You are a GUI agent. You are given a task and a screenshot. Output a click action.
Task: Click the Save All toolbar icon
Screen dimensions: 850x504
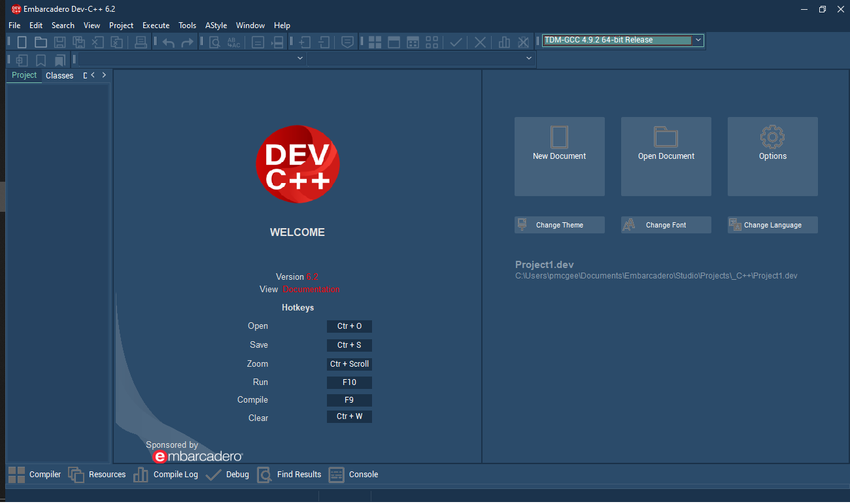coord(79,42)
